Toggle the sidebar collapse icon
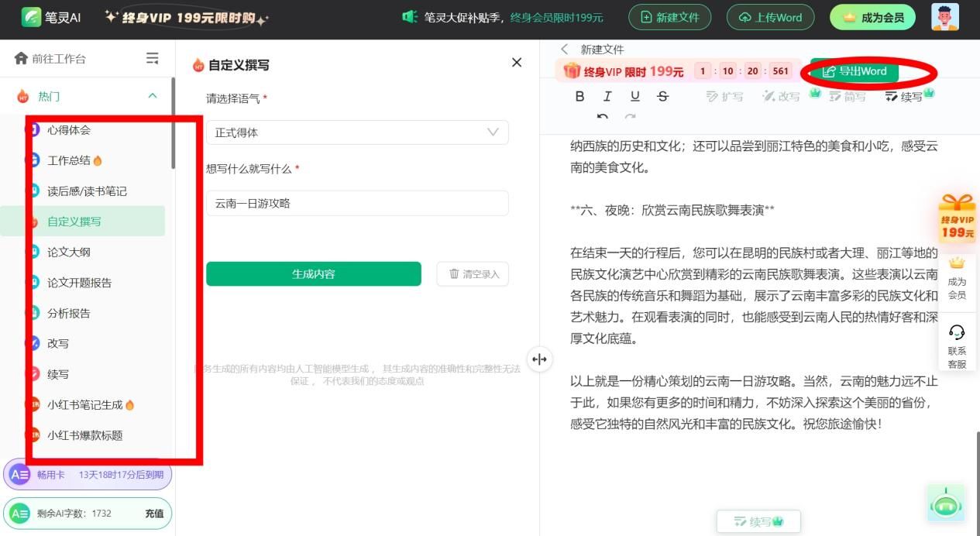 click(x=153, y=58)
